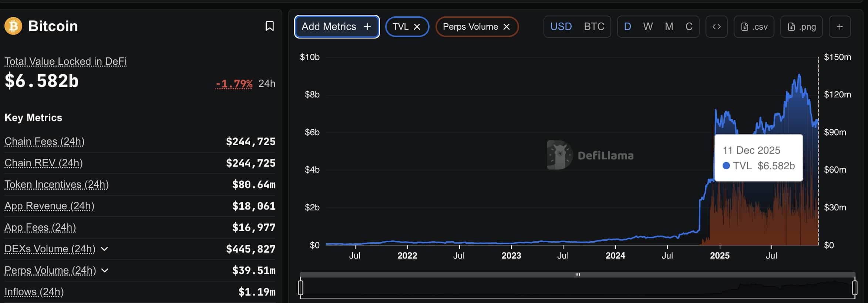Open the Add Metrics selector
Image resolution: width=868 pixels, height=303 pixels.
click(336, 26)
